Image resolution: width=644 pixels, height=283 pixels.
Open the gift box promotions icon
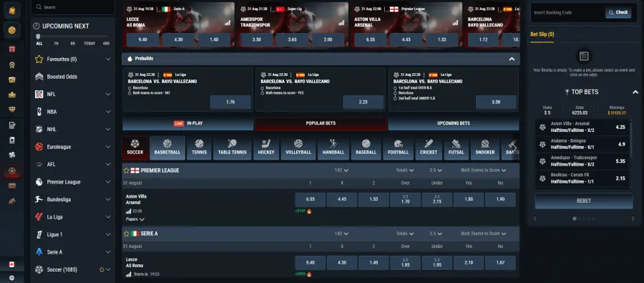tap(12, 49)
